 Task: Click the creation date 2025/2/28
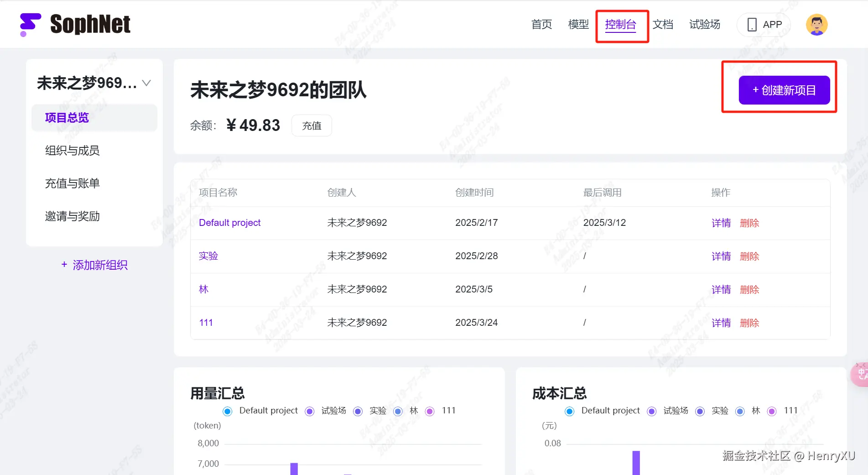[x=477, y=256]
